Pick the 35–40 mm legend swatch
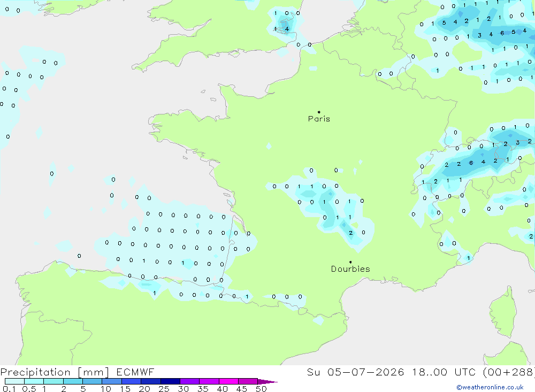 209,381
